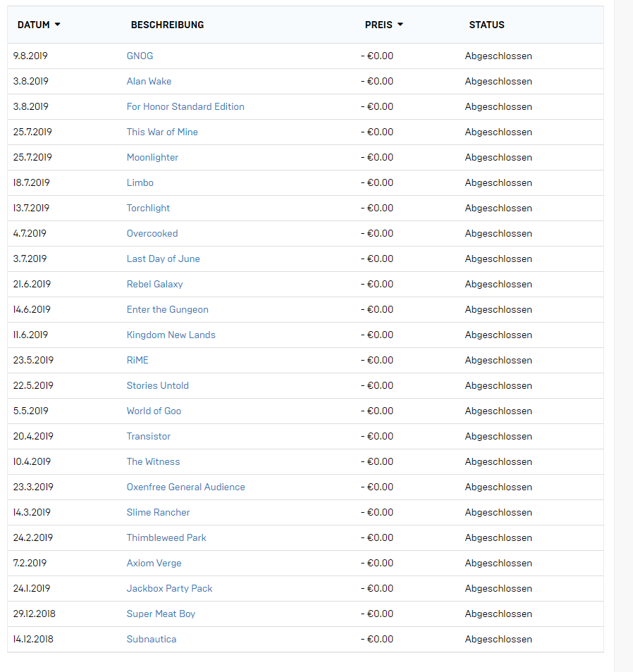Select the date 14.12.2018

click(x=33, y=639)
